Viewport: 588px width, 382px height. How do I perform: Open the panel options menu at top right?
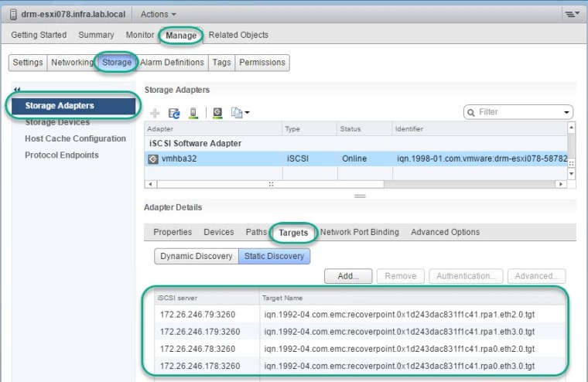tap(572, 14)
